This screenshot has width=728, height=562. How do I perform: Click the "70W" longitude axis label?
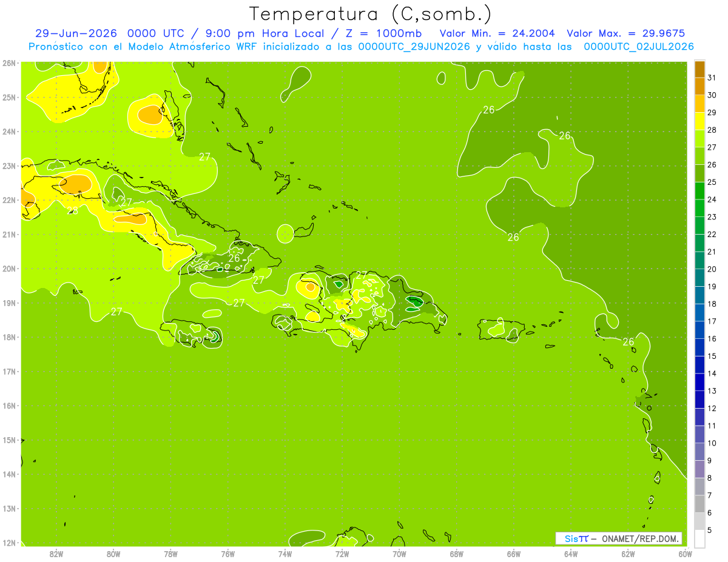click(x=399, y=554)
